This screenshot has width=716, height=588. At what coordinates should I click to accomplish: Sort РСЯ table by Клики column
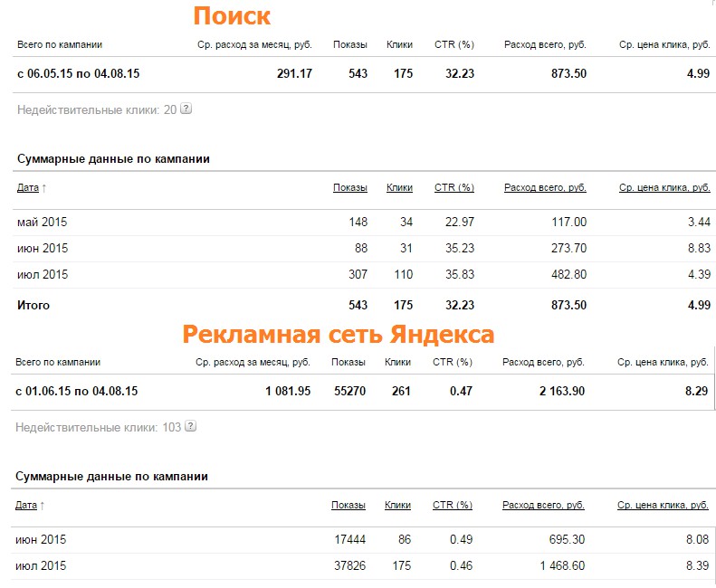click(397, 505)
